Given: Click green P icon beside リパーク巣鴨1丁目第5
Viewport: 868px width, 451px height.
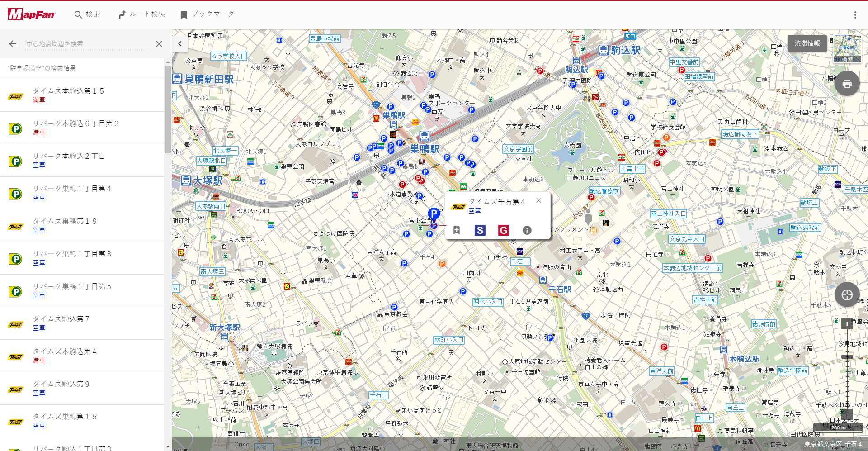Looking at the screenshot, I should [15, 292].
